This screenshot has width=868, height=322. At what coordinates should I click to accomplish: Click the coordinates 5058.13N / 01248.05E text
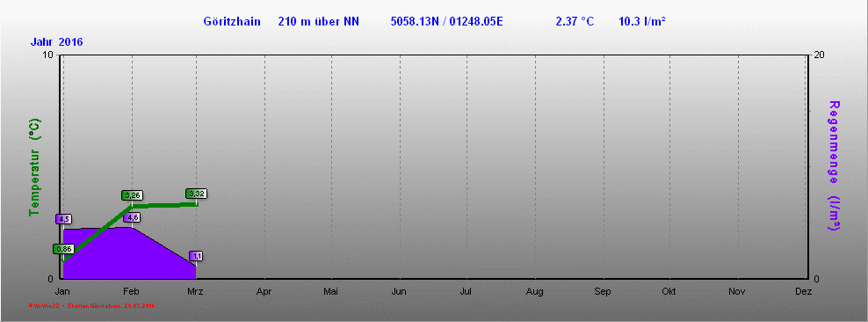click(446, 22)
